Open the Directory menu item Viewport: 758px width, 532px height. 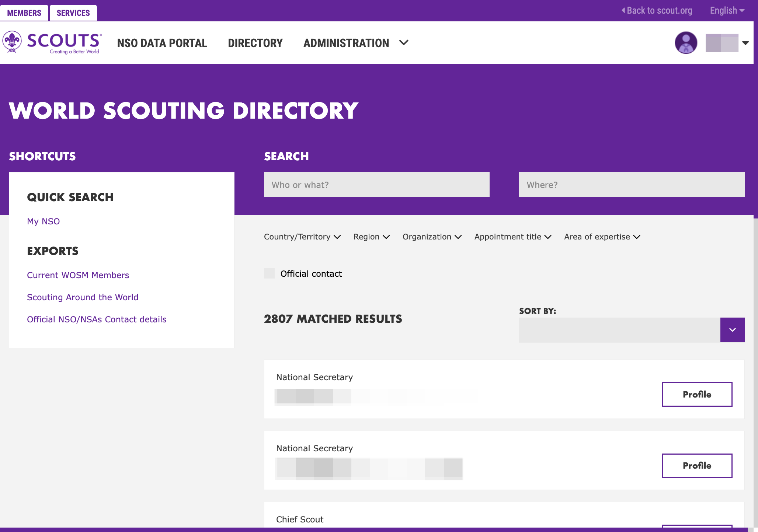255,43
